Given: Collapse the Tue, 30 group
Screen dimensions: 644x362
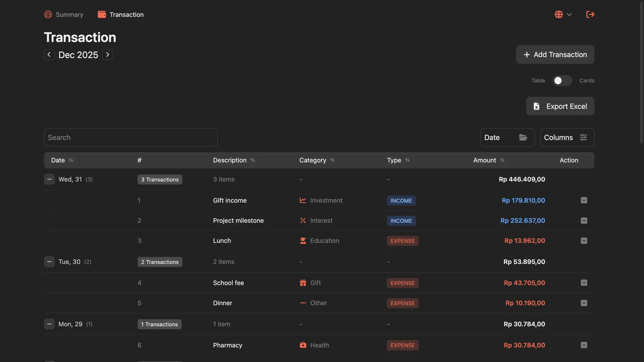Looking at the screenshot, I should [49, 262].
